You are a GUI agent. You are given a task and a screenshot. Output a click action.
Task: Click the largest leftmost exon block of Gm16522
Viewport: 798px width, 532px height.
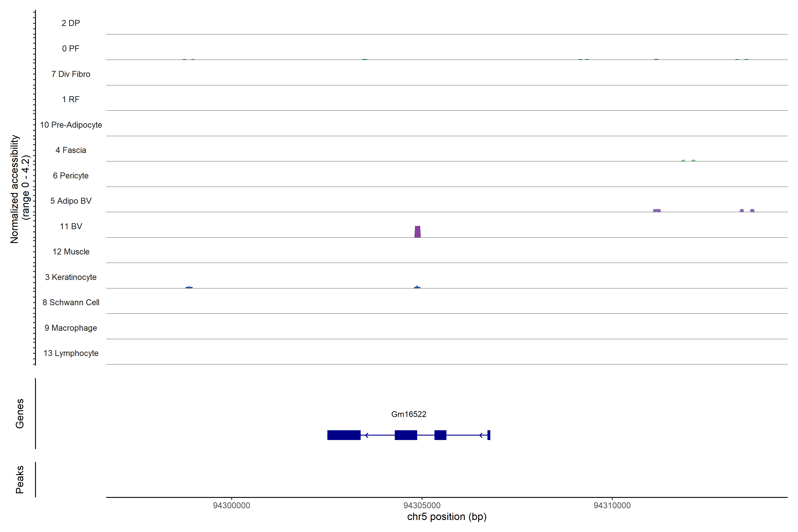tap(344, 435)
